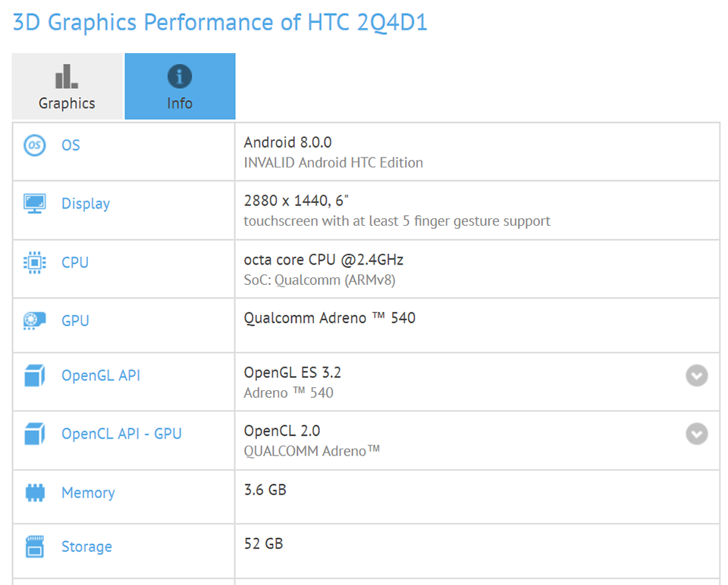Select the Info tab
The image size is (728, 585).
(x=180, y=86)
